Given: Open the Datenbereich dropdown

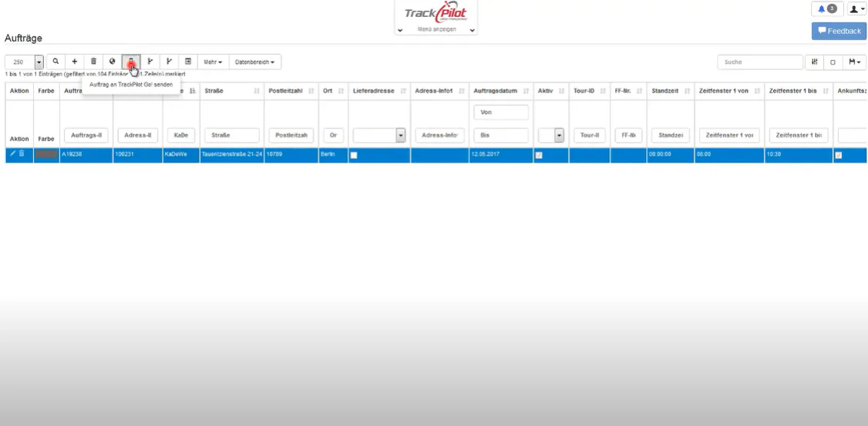Looking at the screenshot, I should pos(254,62).
